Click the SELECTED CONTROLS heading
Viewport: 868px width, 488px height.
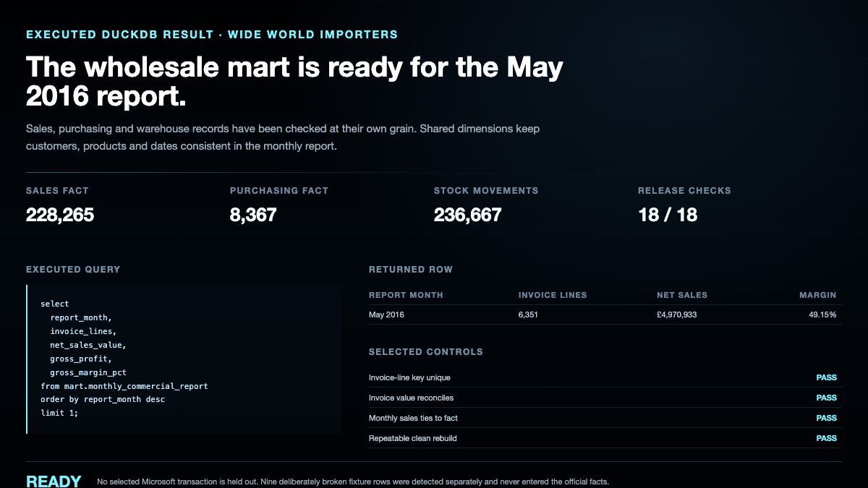(426, 352)
